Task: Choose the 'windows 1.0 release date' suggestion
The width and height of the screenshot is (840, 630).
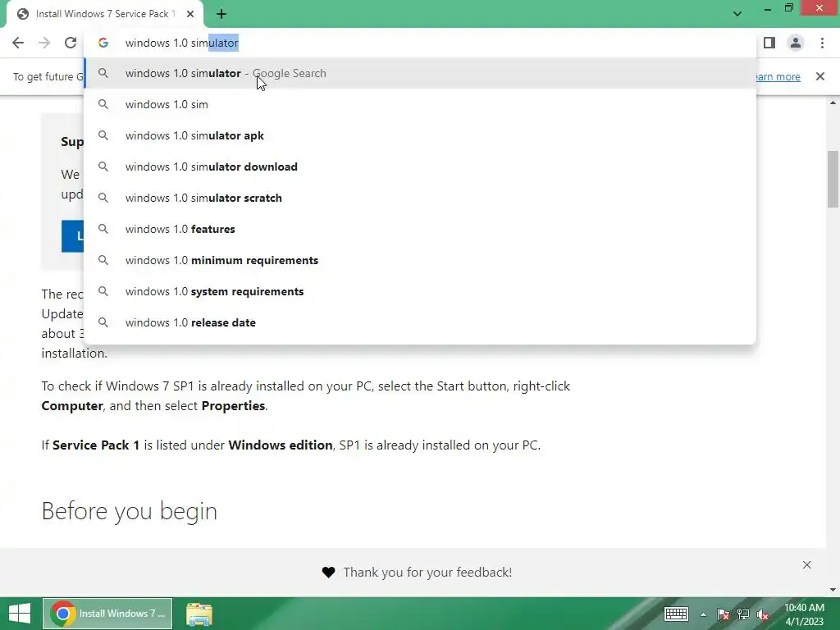Action: (420, 322)
